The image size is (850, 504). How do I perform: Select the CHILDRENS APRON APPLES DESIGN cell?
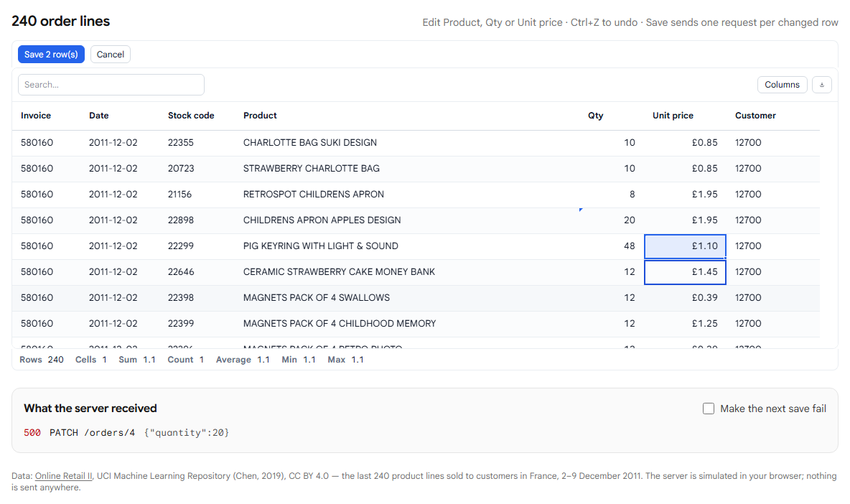(408, 220)
